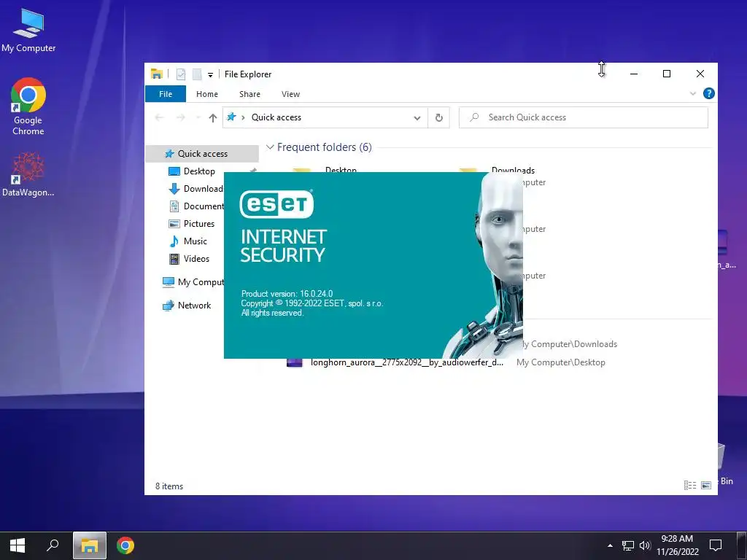Open the My Computer desktop icon
Image resolution: width=747 pixels, height=560 pixels.
(28, 31)
